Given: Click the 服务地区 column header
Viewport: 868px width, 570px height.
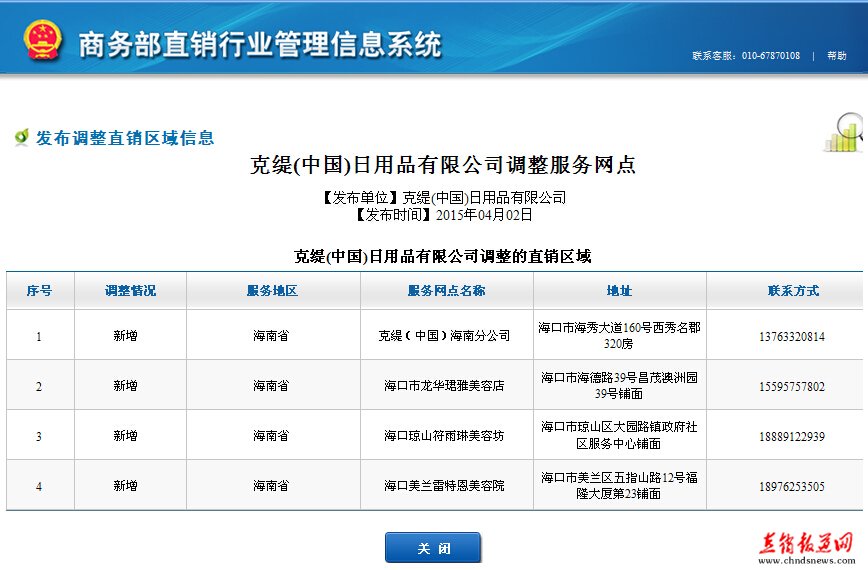Looking at the screenshot, I should pyautogui.click(x=272, y=291).
